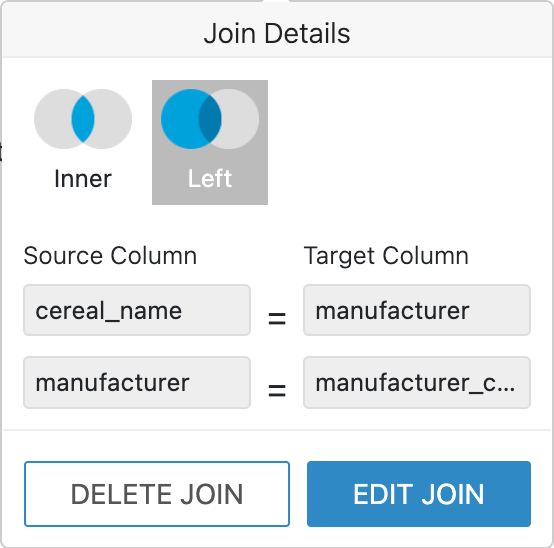
Task: Click the dark blue overlap in Left diagram
Action: coord(210,119)
